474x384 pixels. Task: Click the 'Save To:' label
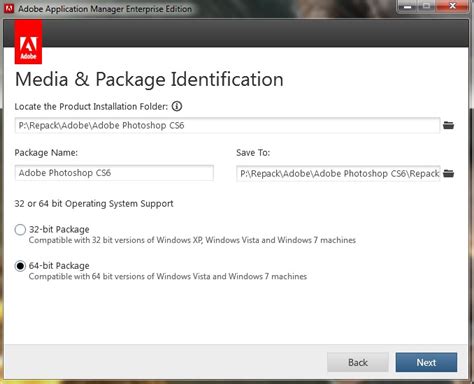coord(253,153)
